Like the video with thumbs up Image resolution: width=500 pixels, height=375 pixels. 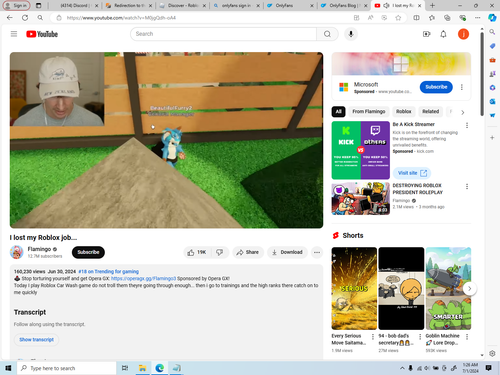click(197, 252)
